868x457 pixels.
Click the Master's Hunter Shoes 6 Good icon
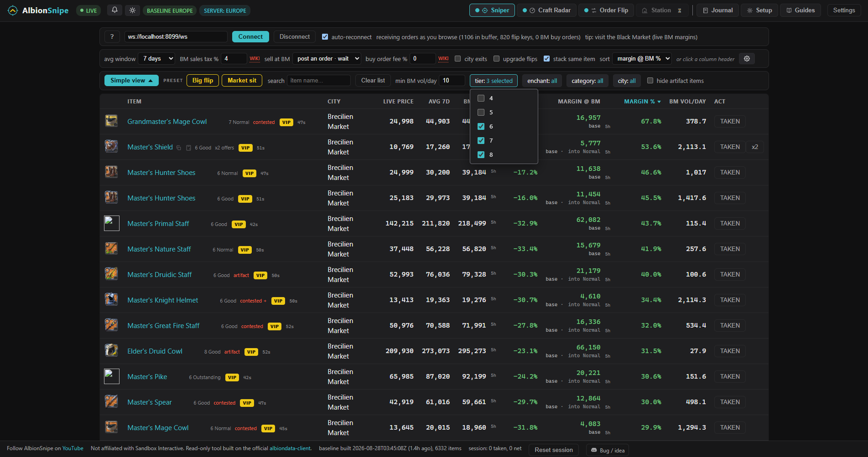pos(111,198)
